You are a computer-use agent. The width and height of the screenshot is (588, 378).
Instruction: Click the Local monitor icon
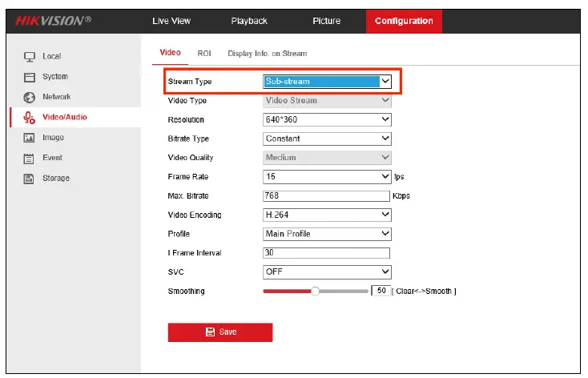[30, 57]
